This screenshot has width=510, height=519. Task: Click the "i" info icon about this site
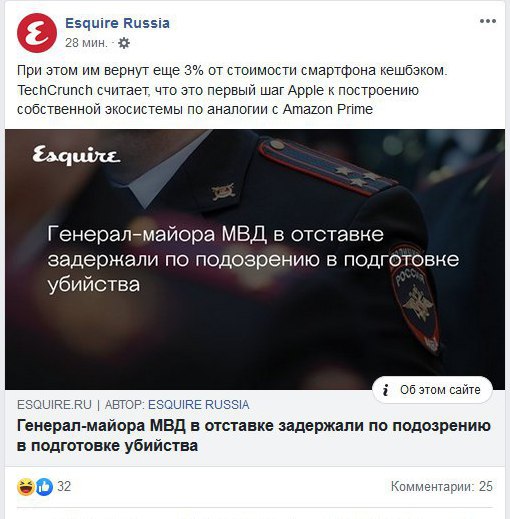(386, 390)
